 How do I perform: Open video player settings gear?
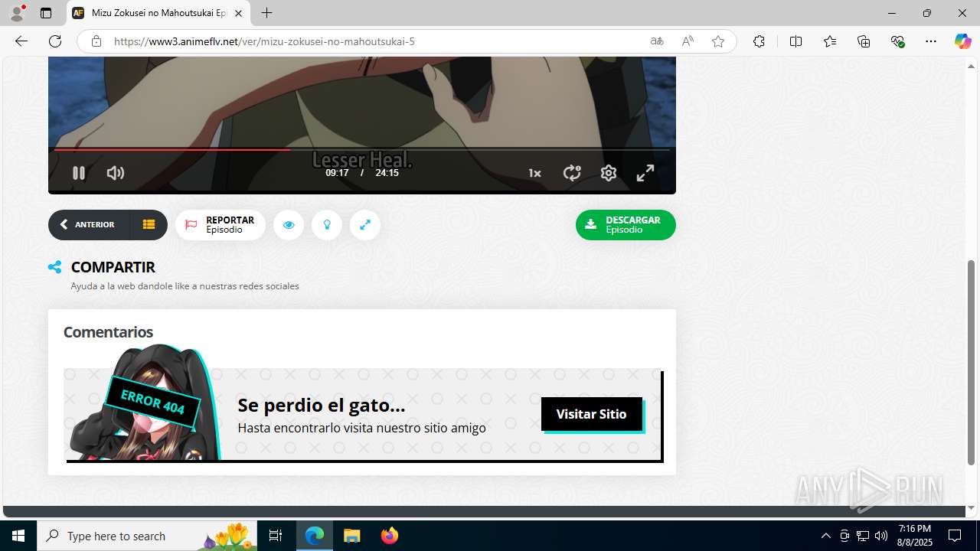pos(609,173)
